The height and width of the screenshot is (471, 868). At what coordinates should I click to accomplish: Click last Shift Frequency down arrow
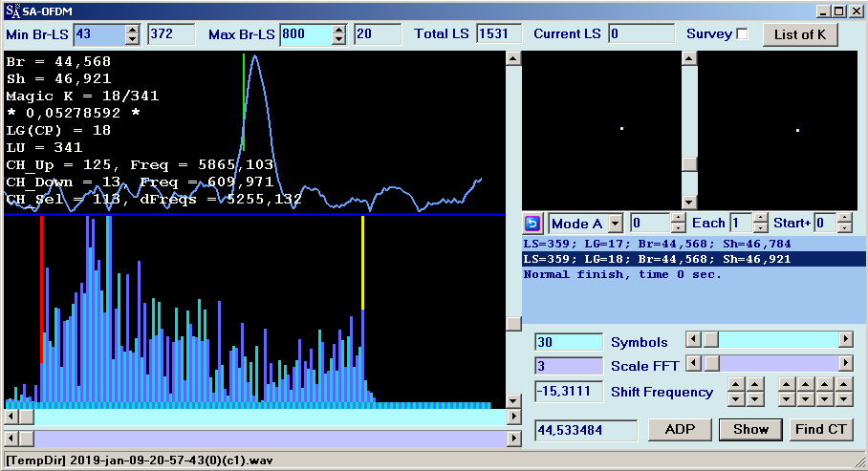pos(844,398)
